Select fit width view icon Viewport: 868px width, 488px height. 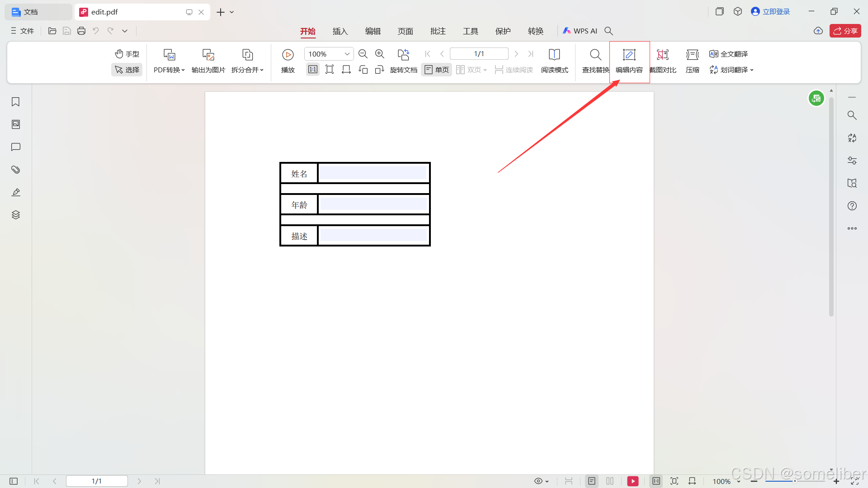(346, 70)
